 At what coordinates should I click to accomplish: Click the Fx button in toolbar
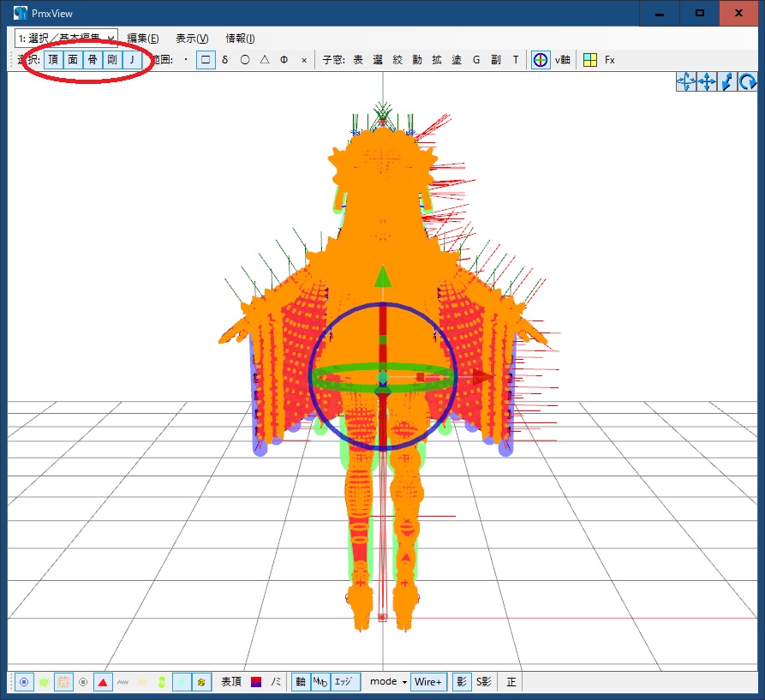click(610, 60)
